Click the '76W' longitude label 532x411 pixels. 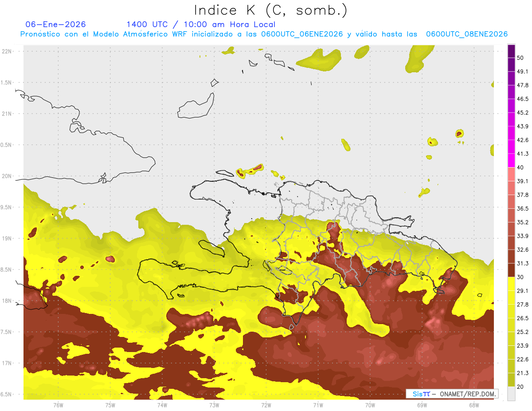click(58, 405)
